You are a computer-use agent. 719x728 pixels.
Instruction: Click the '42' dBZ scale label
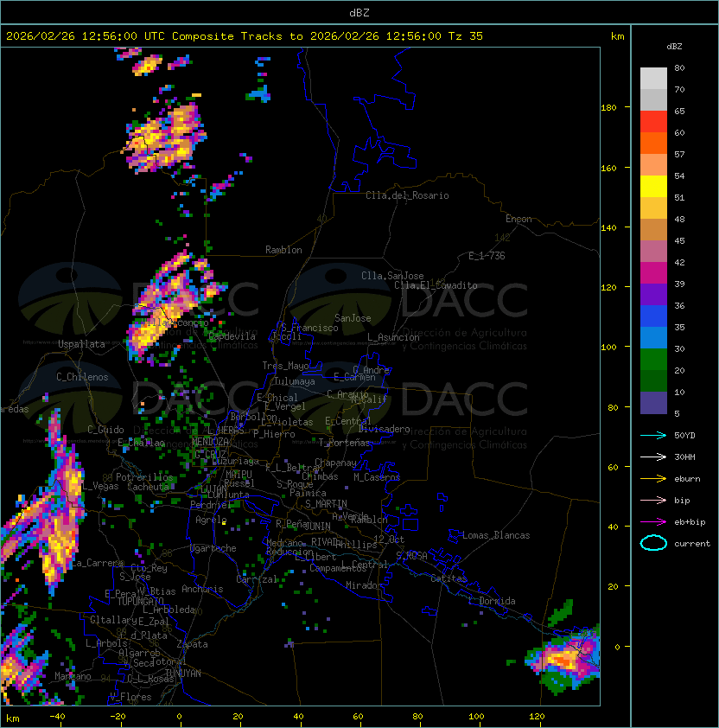(679, 262)
